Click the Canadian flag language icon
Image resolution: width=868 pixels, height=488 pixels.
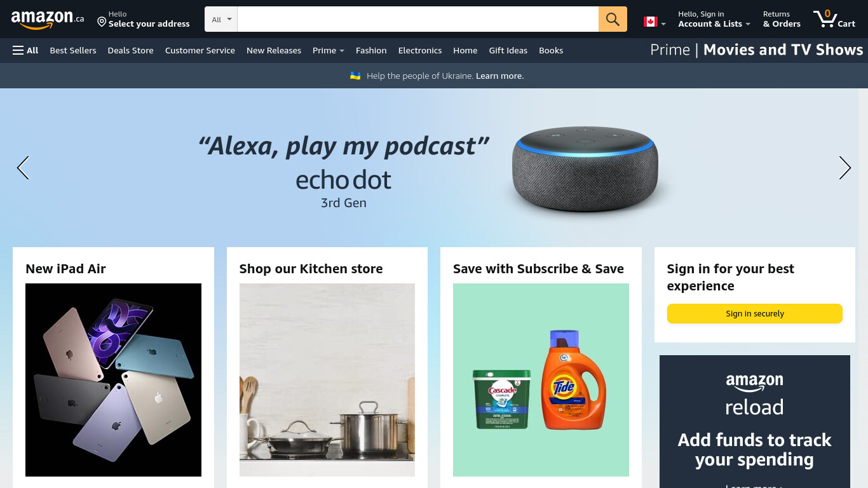pos(654,22)
